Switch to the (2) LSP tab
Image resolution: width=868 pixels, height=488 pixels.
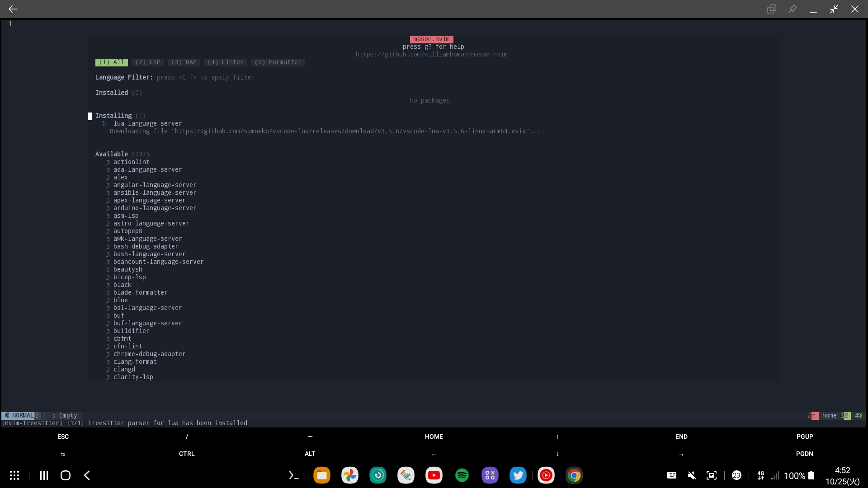tap(147, 62)
